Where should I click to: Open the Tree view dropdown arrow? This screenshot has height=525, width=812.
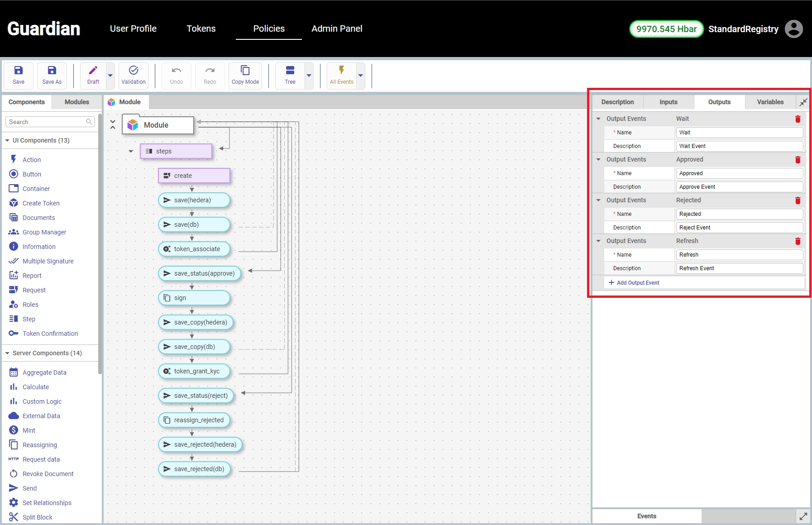click(309, 76)
